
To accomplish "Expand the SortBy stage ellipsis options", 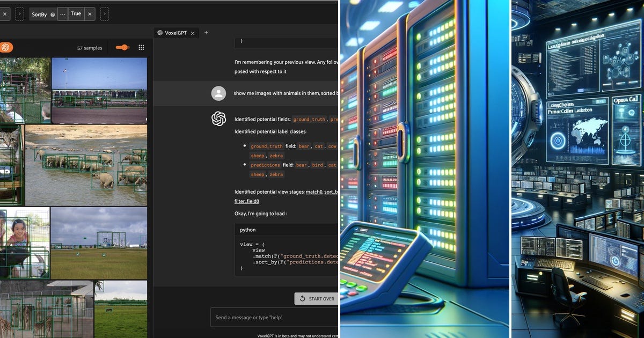I will (x=63, y=14).
